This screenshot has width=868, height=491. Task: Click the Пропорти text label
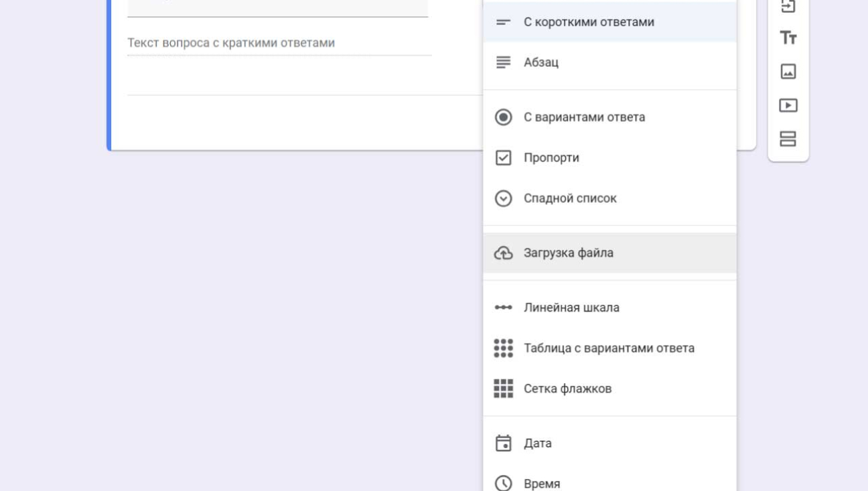(x=551, y=158)
